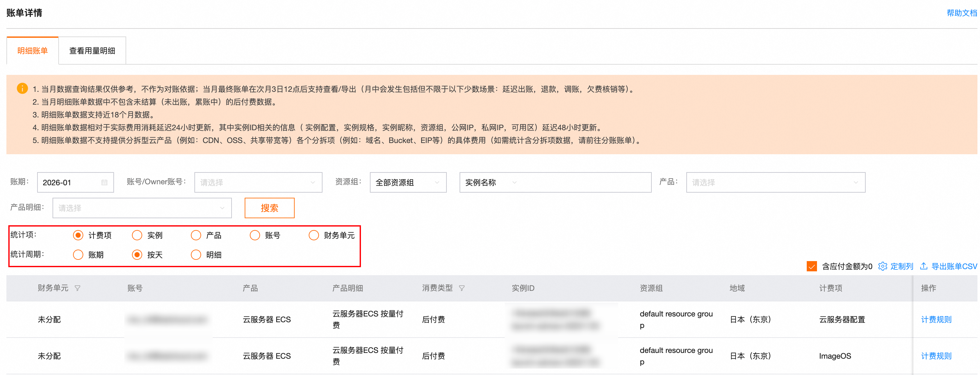Open the 帮助文档 link
980x375 pixels.
coord(961,13)
